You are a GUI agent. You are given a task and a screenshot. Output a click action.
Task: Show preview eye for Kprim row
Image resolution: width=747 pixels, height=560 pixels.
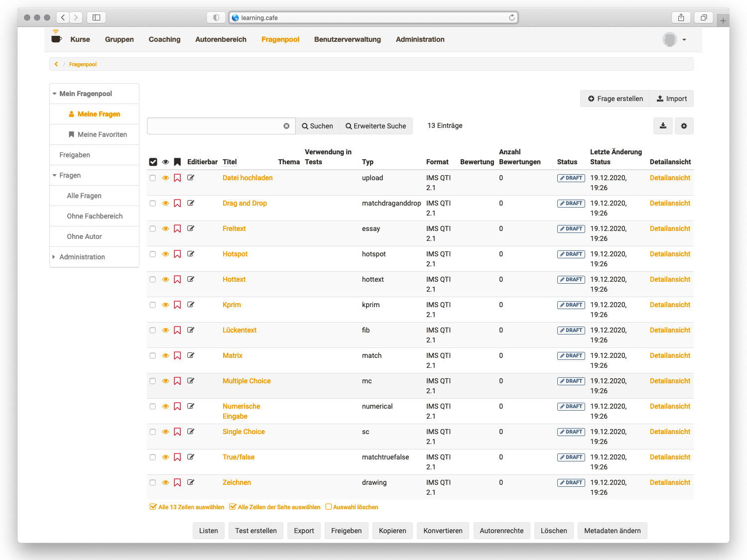(165, 305)
